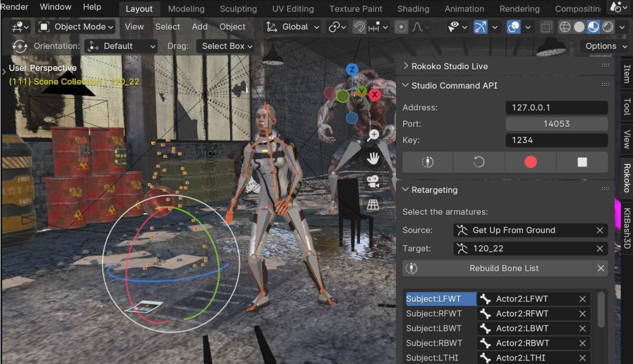Click the zoom magnifier viewport icon
633x364 pixels.
tap(373, 135)
